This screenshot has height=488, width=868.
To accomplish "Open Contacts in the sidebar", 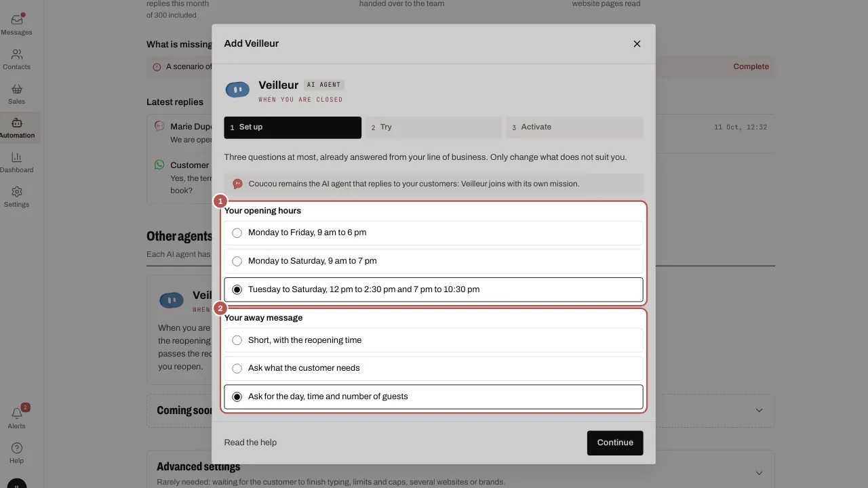I will click(17, 59).
